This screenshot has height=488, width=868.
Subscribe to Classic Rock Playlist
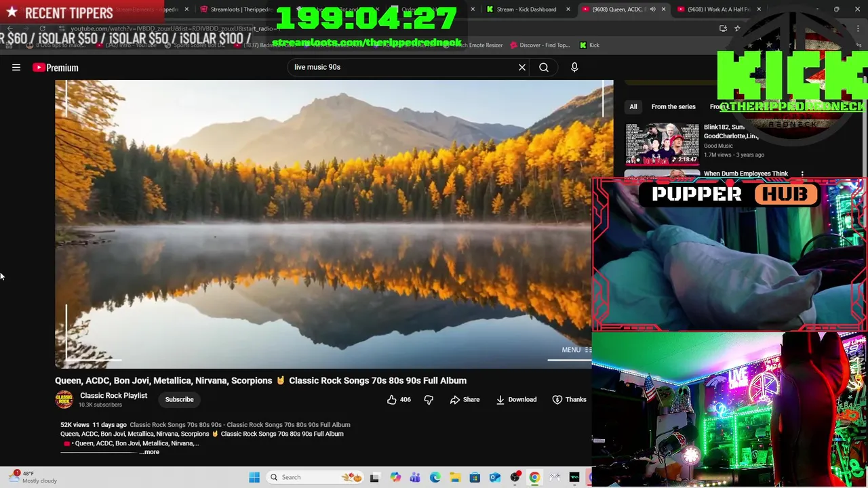pos(180,399)
